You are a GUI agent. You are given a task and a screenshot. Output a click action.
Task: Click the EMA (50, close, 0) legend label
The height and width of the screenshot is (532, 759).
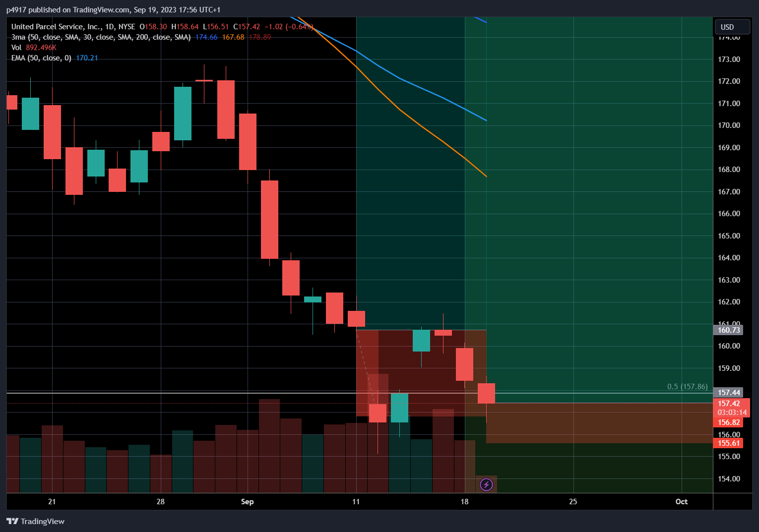coord(41,58)
